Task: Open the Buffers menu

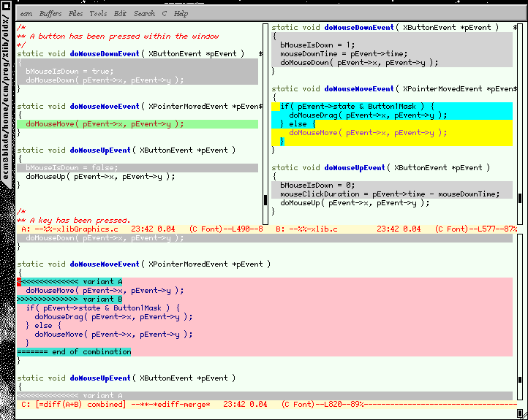Action: (x=50, y=13)
